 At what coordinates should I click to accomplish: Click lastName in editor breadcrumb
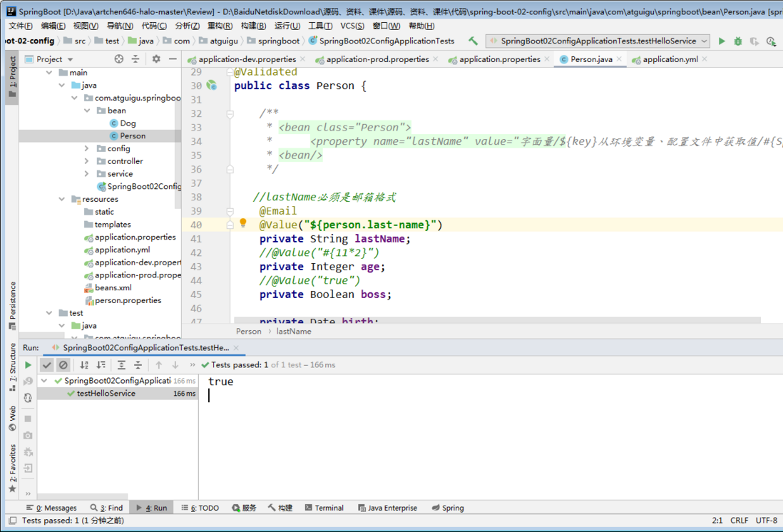click(x=294, y=331)
